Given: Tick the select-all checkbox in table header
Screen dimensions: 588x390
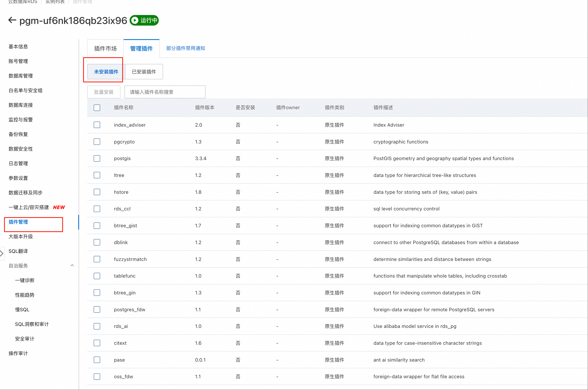Looking at the screenshot, I should click(x=97, y=108).
